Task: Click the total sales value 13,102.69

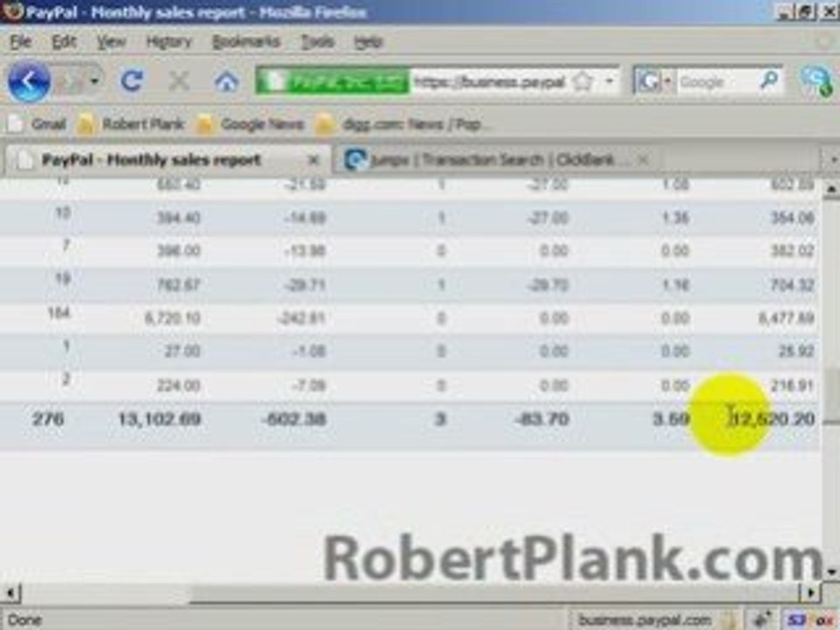Action: [x=159, y=419]
